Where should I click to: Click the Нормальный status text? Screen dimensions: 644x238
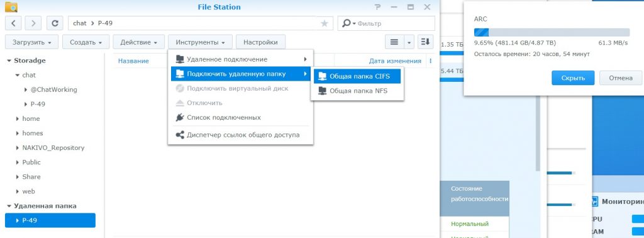470,224
